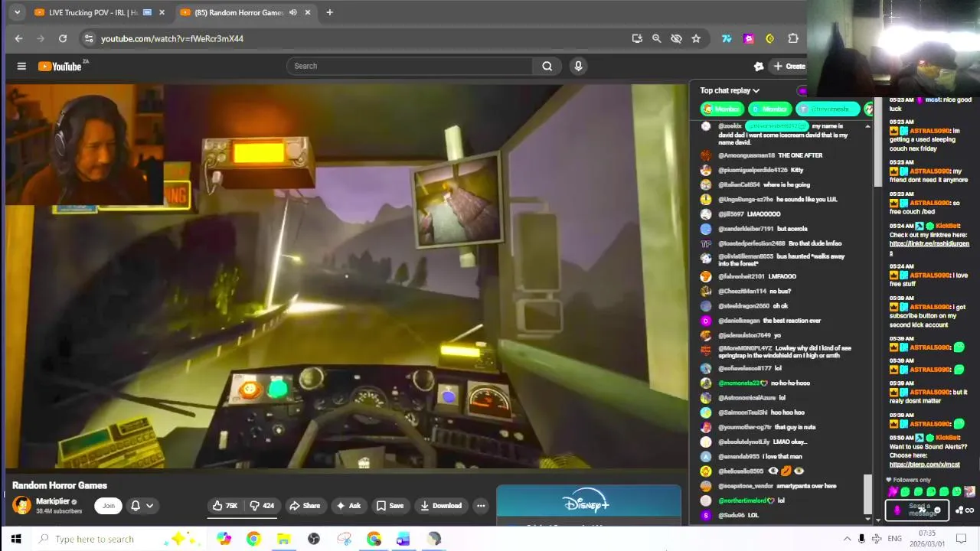The width and height of the screenshot is (980, 551).
Task: Like the video with thumbs up 75K
Action: pyautogui.click(x=226, y=506)
